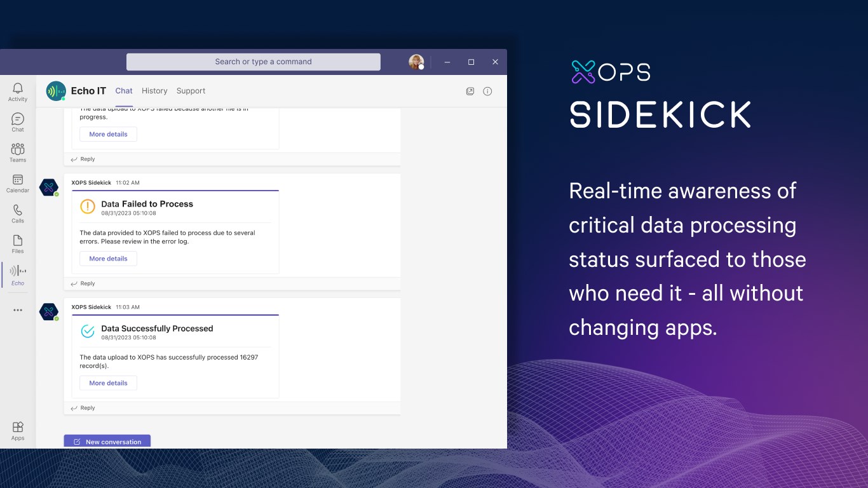Open the Files section
The width and height of the screenshot is (868, 488).
[x=18, y=244]
